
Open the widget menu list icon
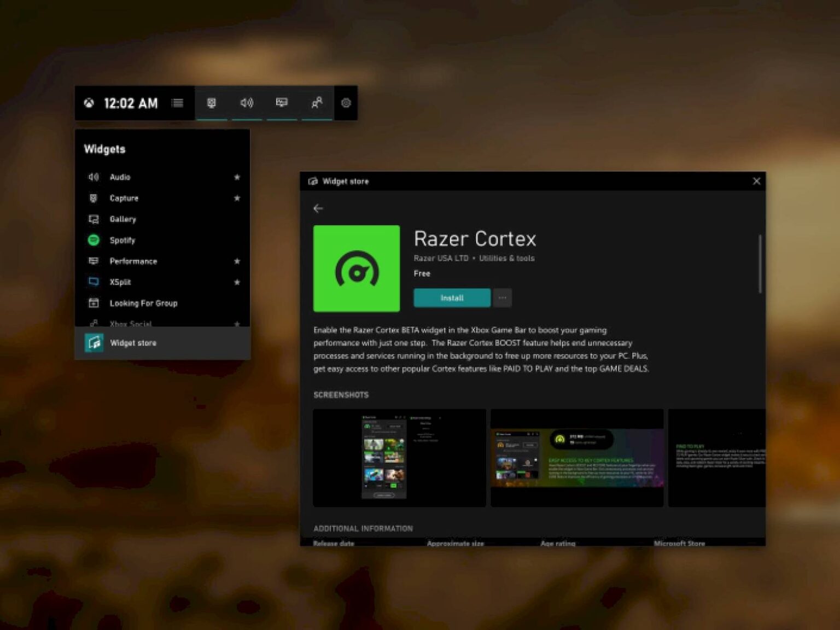(177, 103)
